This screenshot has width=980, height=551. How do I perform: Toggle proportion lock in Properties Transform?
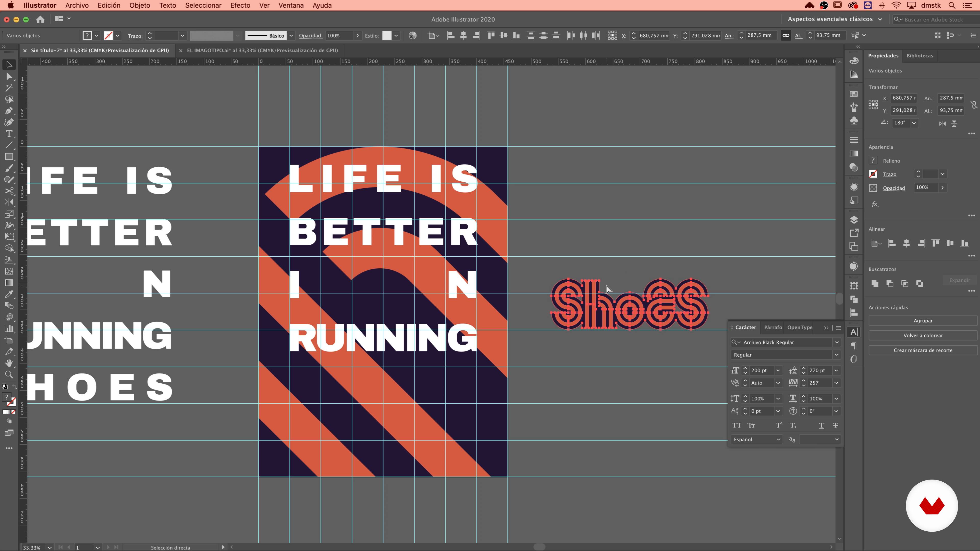click(974, 105)
